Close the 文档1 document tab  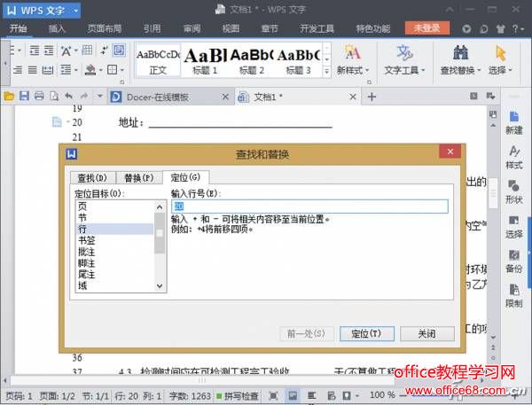click(353, 97)
